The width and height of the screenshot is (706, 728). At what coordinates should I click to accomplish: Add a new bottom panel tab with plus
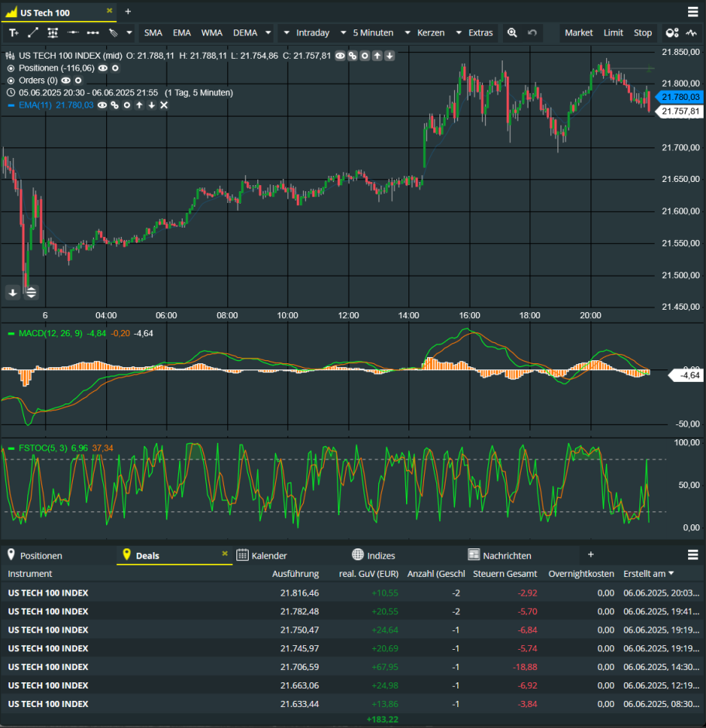click(x=591, y=555)
